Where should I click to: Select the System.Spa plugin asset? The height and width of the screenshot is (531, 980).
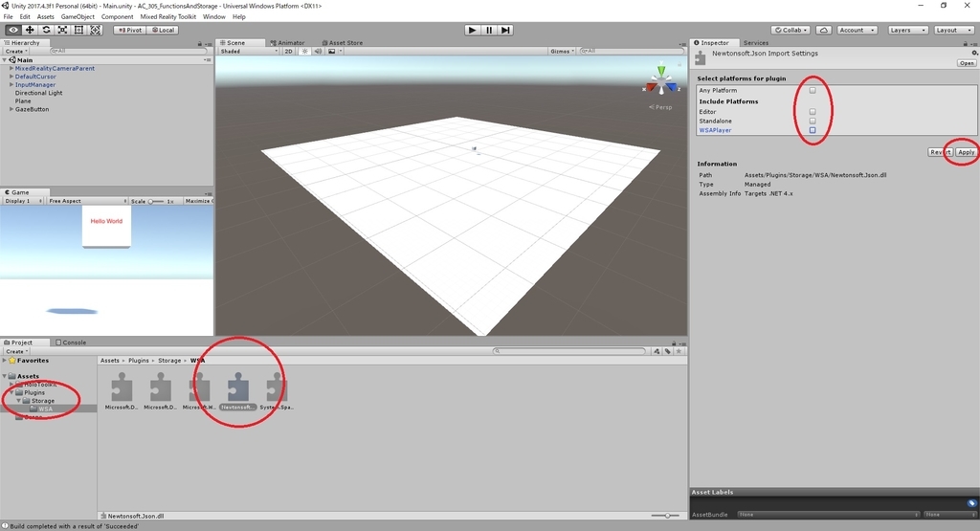pyautogui.click(x=277, y=391)
